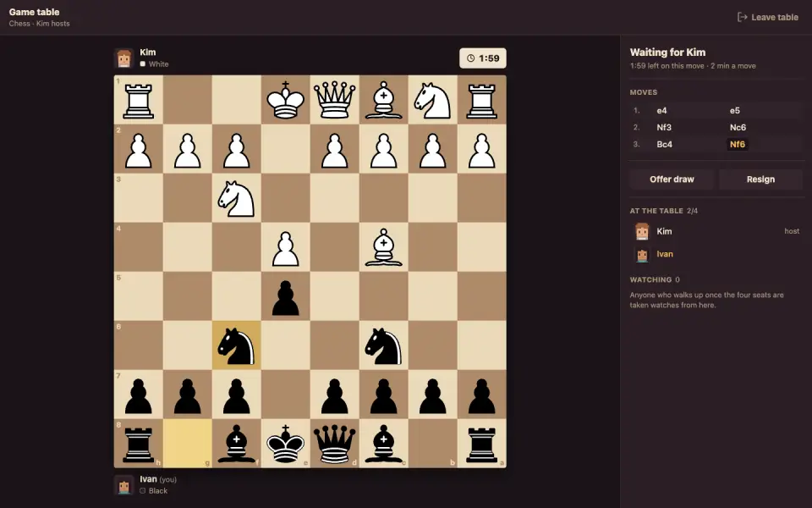
Task: Select the black pawn on c7
Action: coord(384,396)
